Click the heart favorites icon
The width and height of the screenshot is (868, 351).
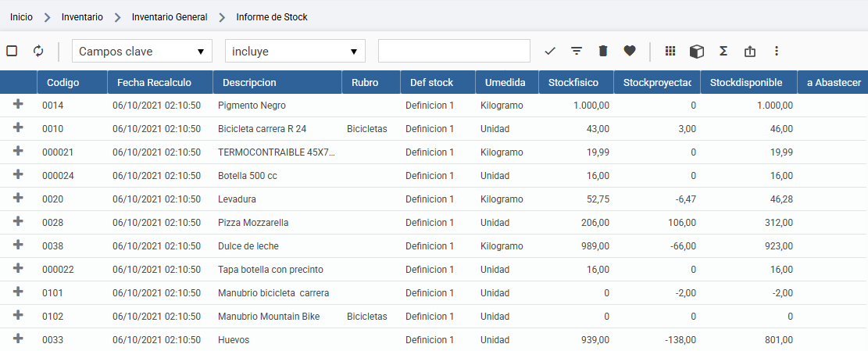pos(630,51)
